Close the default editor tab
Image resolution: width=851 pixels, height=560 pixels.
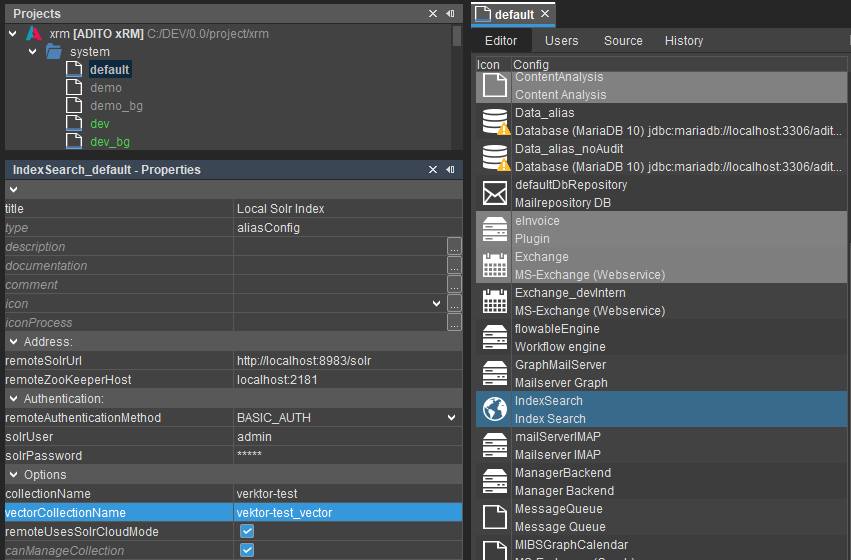click(545, 14)
